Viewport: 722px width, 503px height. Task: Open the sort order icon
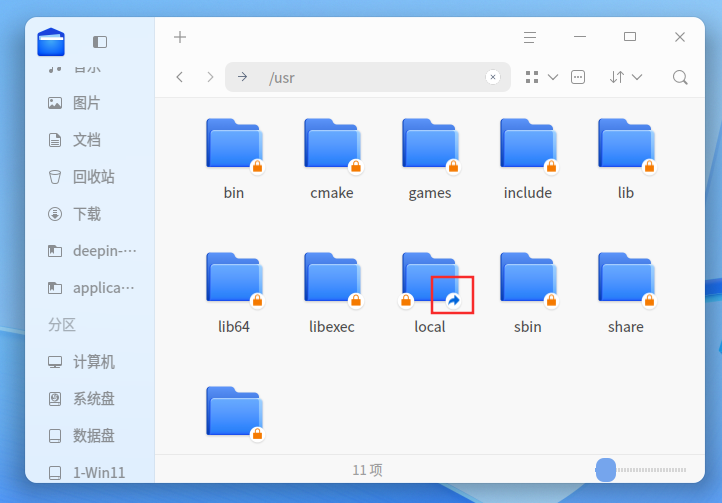pos(617,77)
